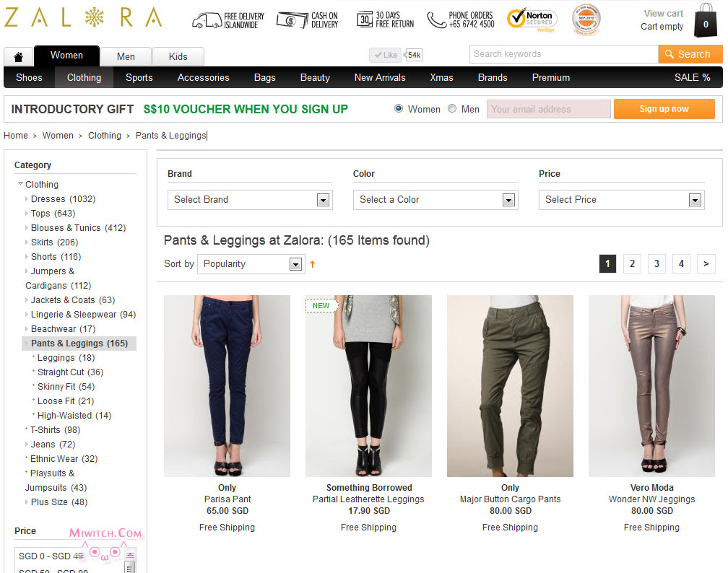Screen dimensions: 728x573
Task: Open the Select a Color dropdown
Action: [435, 200]
